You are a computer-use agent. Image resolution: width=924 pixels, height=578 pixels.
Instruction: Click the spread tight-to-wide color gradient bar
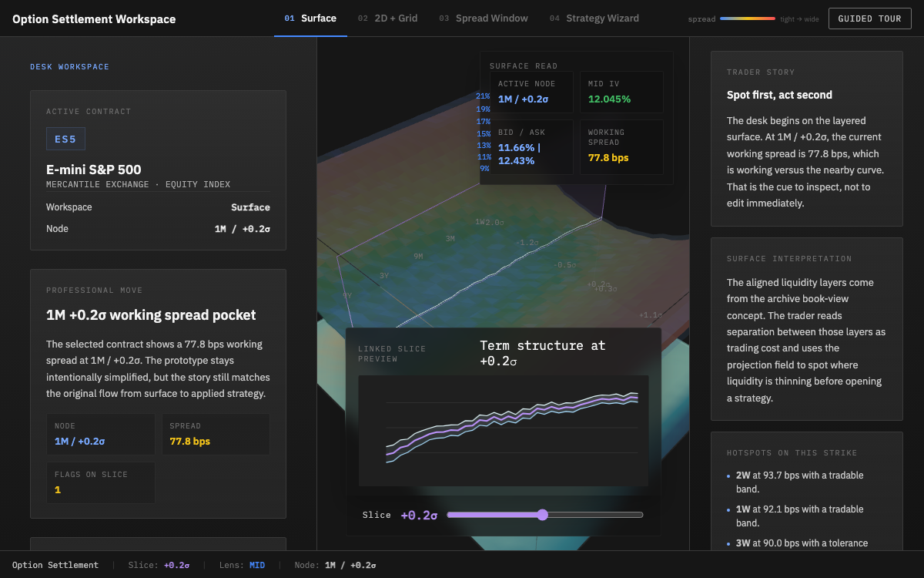click(x=747, y=18)
